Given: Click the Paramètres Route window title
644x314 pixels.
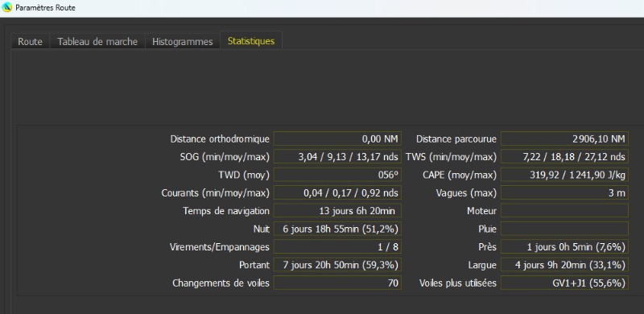Looking at the screenshot, I should pos(45,7).
